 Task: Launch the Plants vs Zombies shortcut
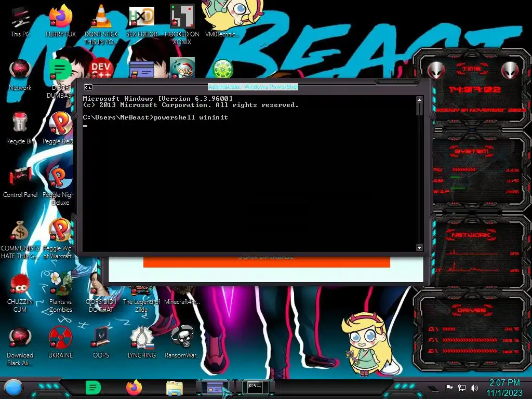click(x=60, y=293)
